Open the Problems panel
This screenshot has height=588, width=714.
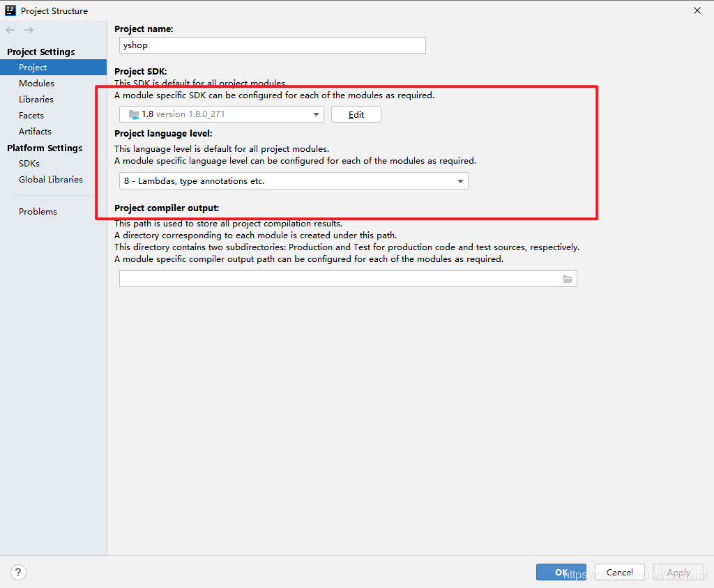tap(38, 211)
